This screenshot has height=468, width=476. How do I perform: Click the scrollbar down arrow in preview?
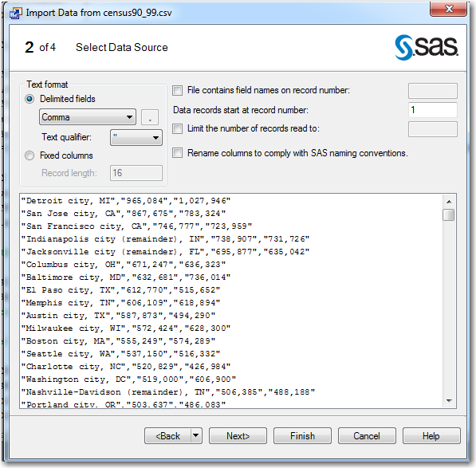point(449,401)
